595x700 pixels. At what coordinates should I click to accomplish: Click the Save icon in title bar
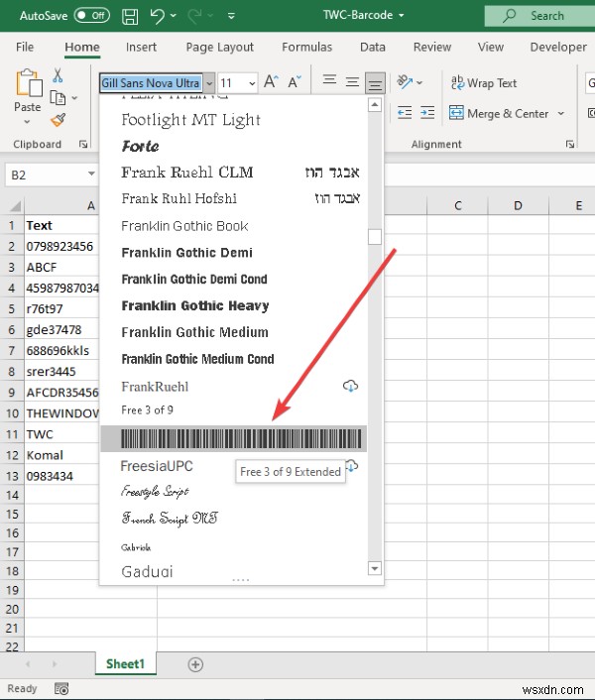pyautogui.click(x=130, y=16)
